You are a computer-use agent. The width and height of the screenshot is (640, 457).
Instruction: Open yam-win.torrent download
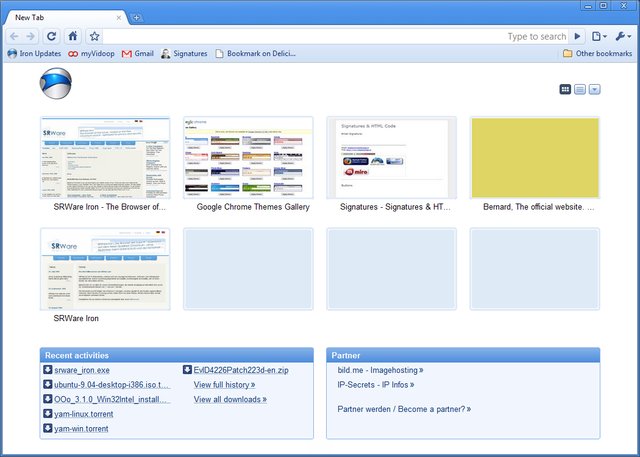point(81,429)
